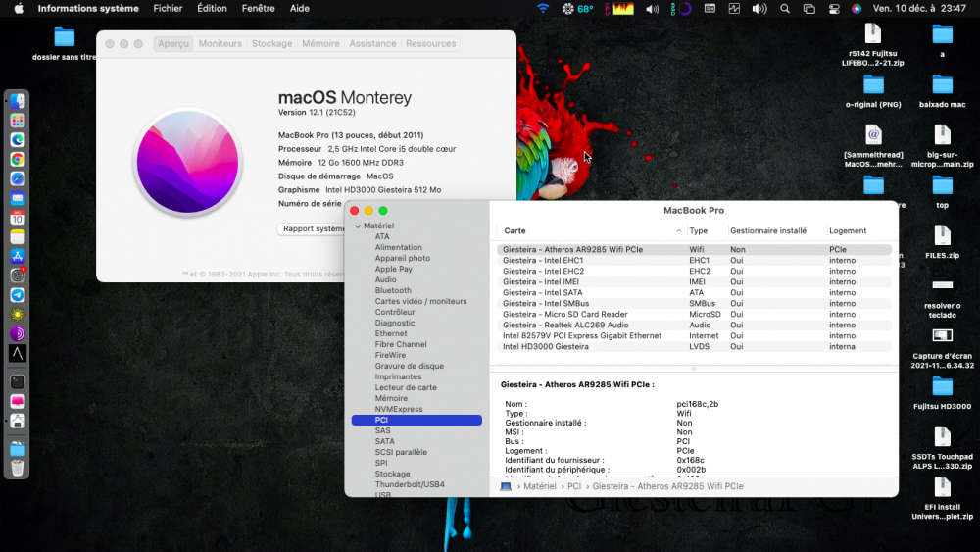Switch to the Mémoire tab in About window
Image resolution: width=980 pixels, height=552 pixels.
coord(320,44)
